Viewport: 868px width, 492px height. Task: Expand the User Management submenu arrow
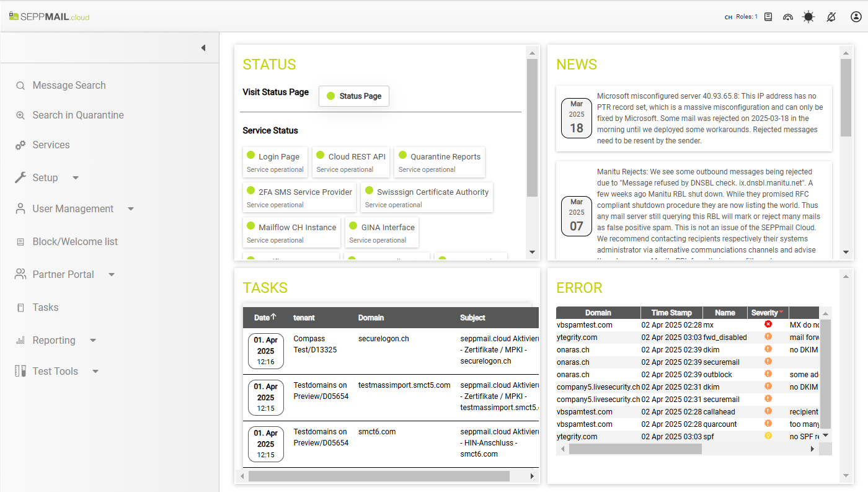[x=131, y=209]
